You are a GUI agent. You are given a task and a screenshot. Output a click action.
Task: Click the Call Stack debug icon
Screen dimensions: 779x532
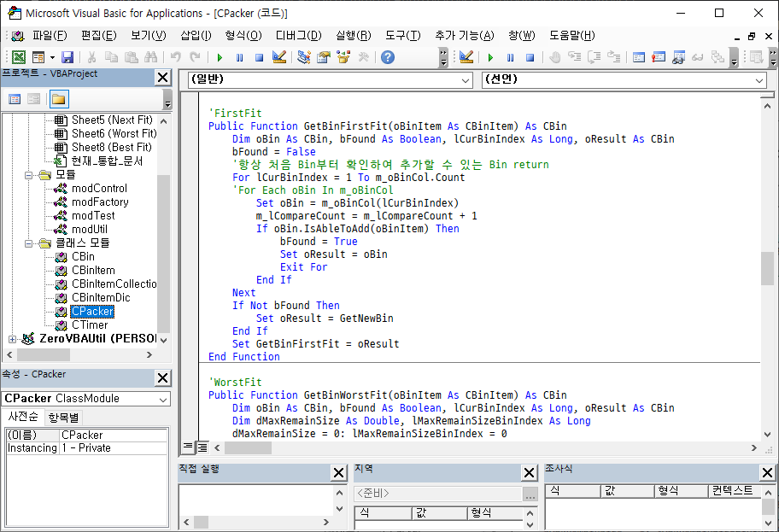tap(717, 57)
